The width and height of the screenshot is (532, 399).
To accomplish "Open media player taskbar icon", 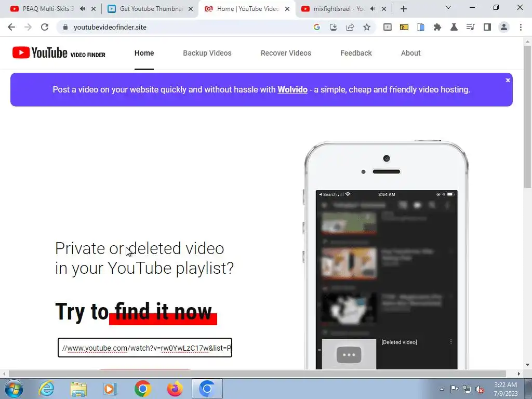I will 110,389.
